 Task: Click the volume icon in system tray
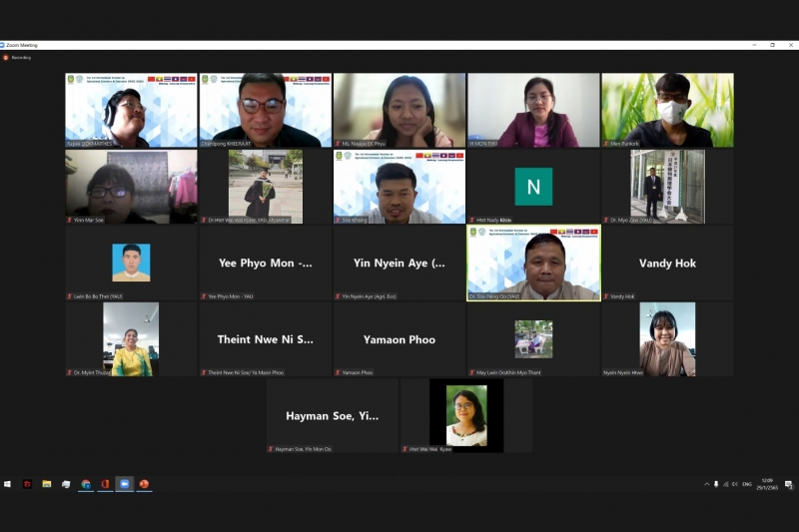coord(734,484)
